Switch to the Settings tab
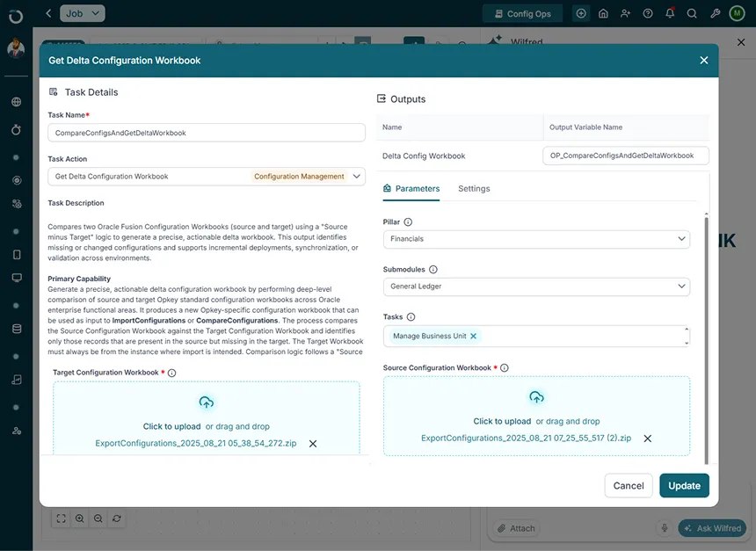Screen dimensions: 756x551 coord(473,188)
